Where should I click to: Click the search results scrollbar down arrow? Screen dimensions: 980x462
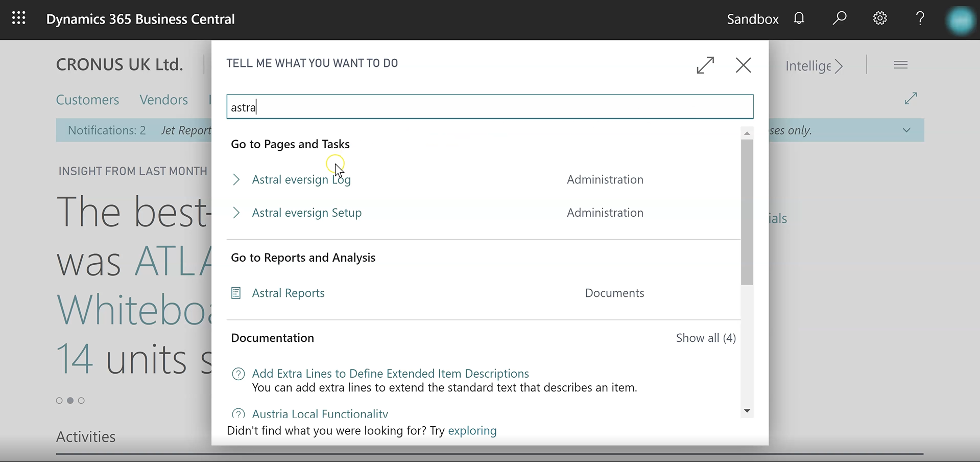pyautogui.click(x=747, y=411)
